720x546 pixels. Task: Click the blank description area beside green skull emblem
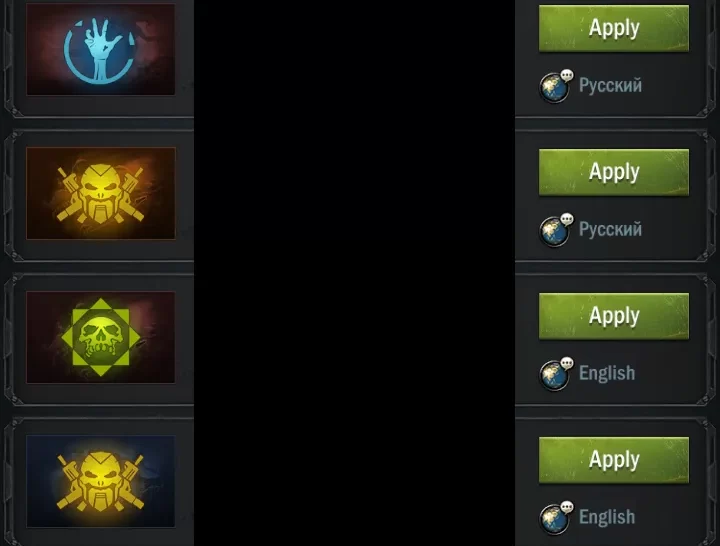(x=354, y=340)
